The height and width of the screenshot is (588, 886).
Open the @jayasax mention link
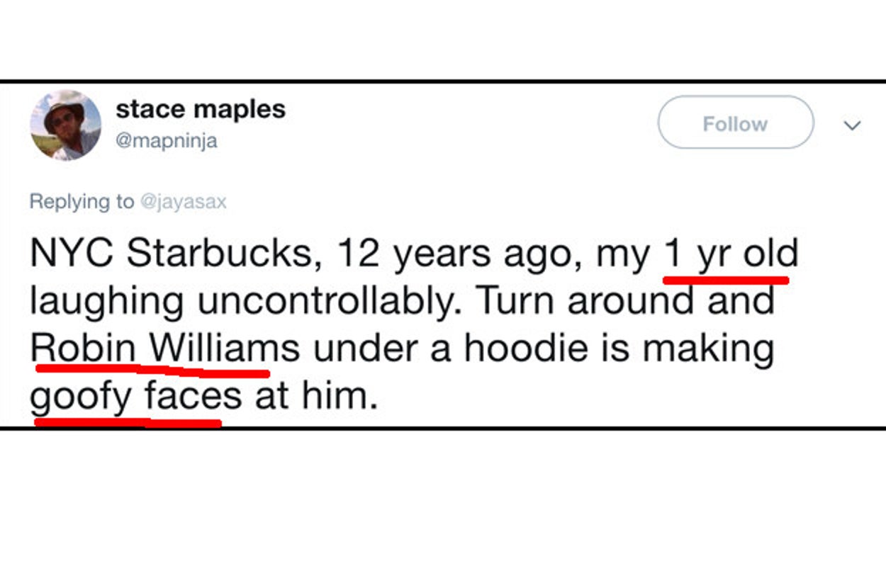coord(184,202)
